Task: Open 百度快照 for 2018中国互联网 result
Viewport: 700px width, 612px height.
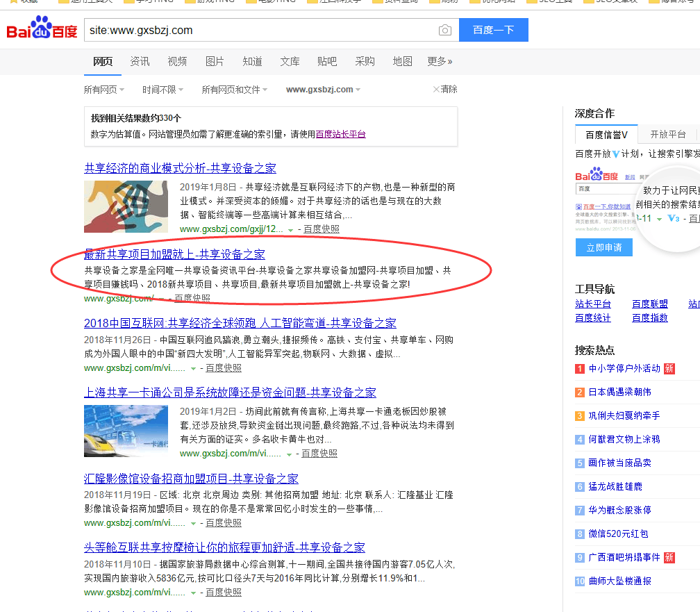Action: 224,368
